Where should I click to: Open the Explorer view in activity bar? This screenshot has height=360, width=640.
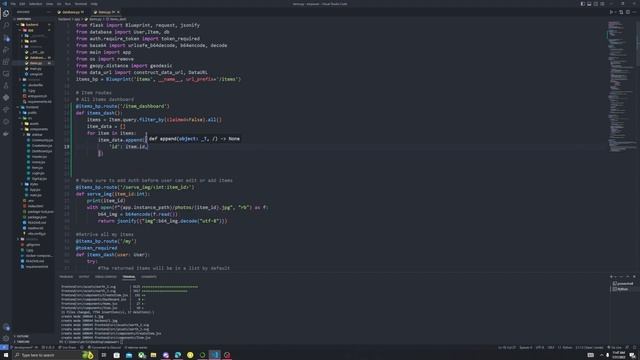tap(6, 13)
